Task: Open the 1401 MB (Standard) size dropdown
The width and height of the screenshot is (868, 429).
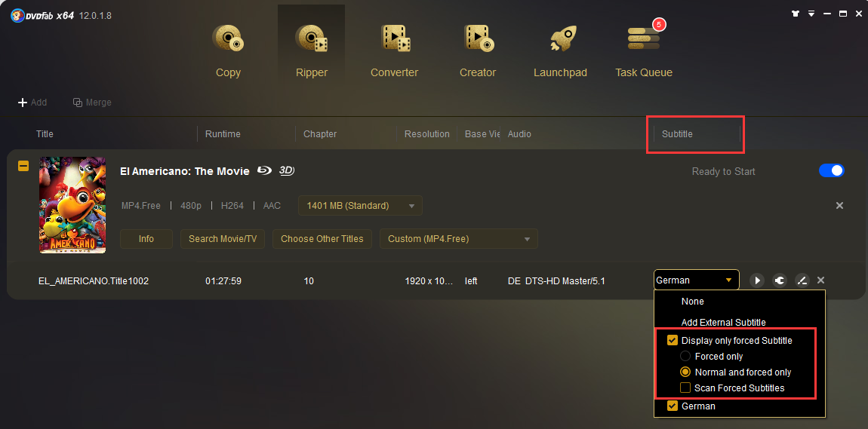Action: pyautogui.click(x=360, y=206)
